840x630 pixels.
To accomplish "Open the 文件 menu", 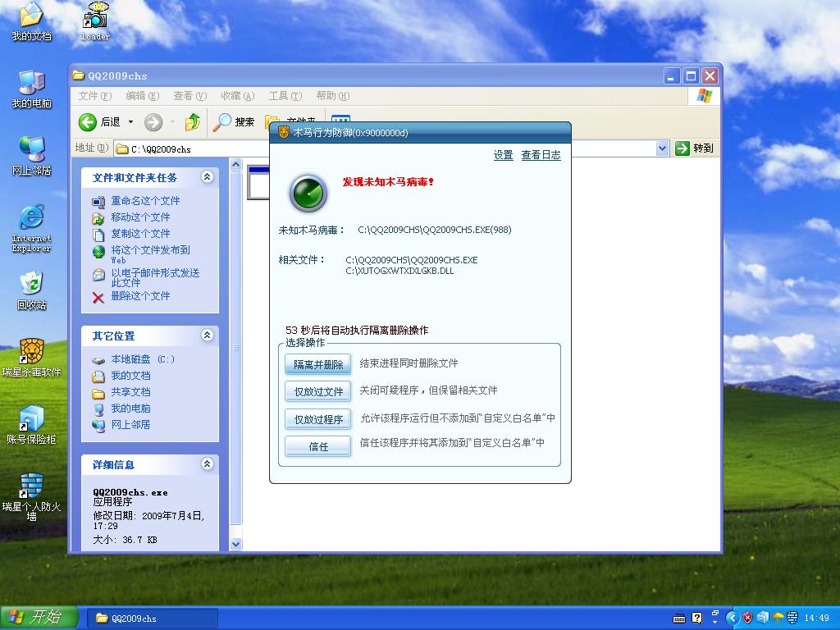I will (x=95, y=96).
